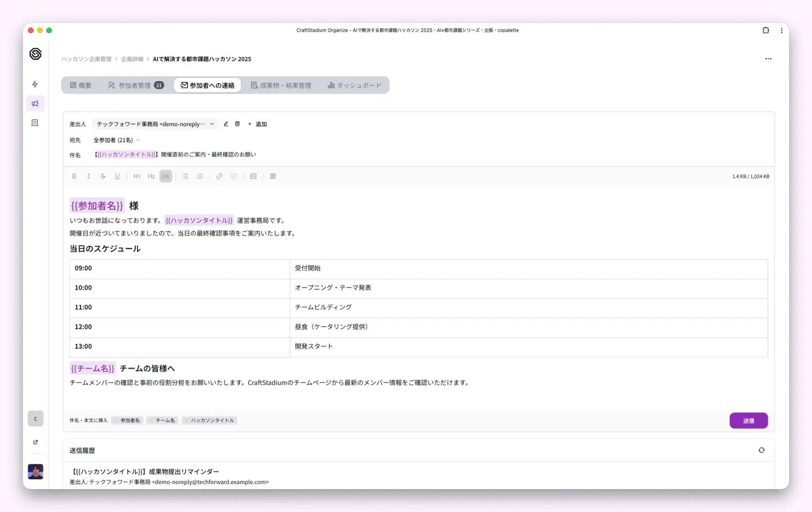Viewport: 812px width, 512px height.
Task: Open the overflow menu at top right
Action: point(768,59)
